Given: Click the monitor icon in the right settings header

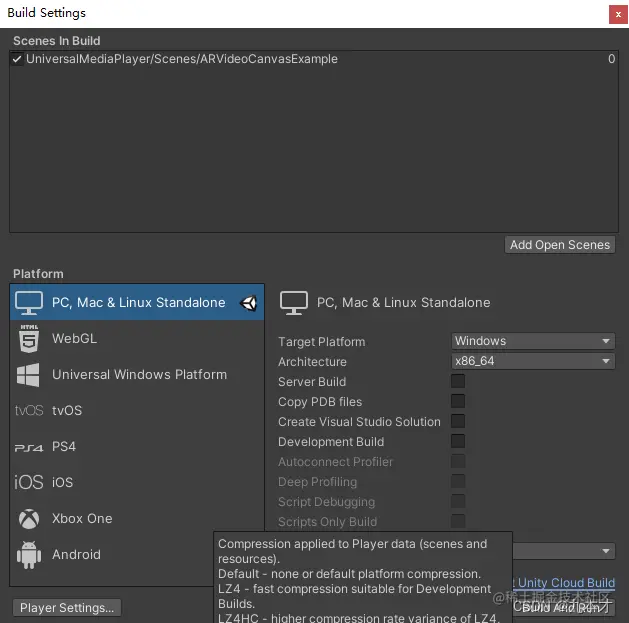Looking at the screenshot, I should 294,303.
